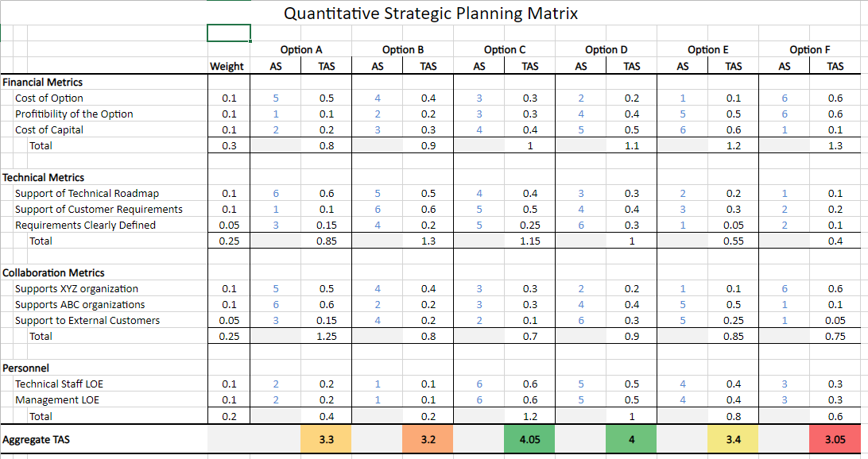This screenshot has width=868, height=459.
Task: Click the Quantitative Strategic Planning Matrix title
Action: pos(431,13)
